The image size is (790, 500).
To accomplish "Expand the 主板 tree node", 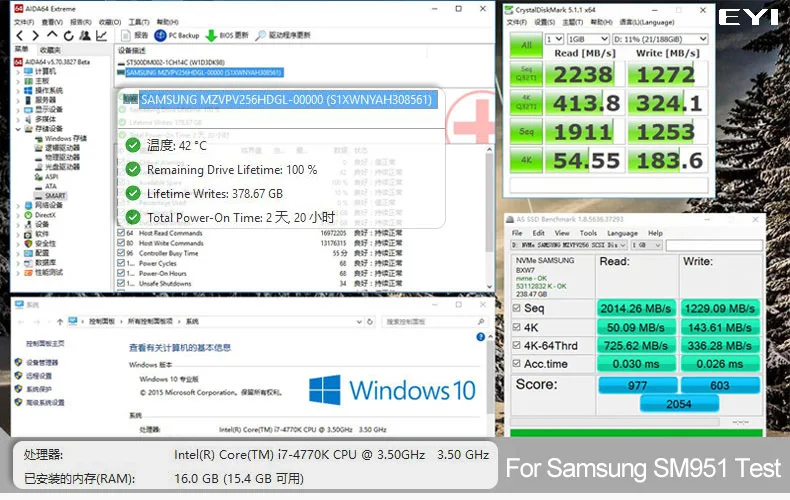I will [18, 81].
